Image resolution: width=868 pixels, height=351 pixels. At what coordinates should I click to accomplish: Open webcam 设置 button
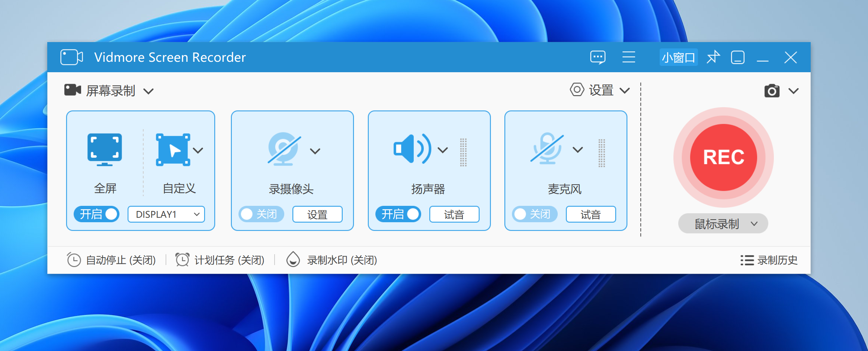pyautogui.click(x=317, y=214)
